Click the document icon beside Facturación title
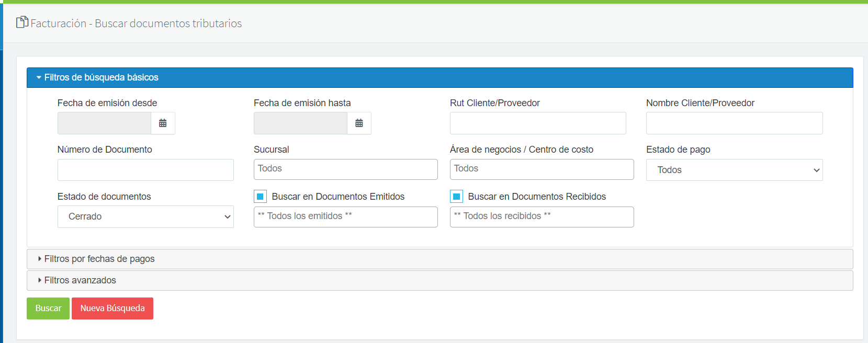868x343 pixels. tap(22, 22)
